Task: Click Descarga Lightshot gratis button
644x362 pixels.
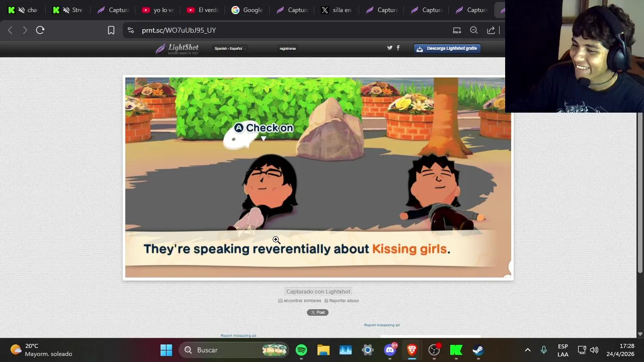Action: click(447, 48)
